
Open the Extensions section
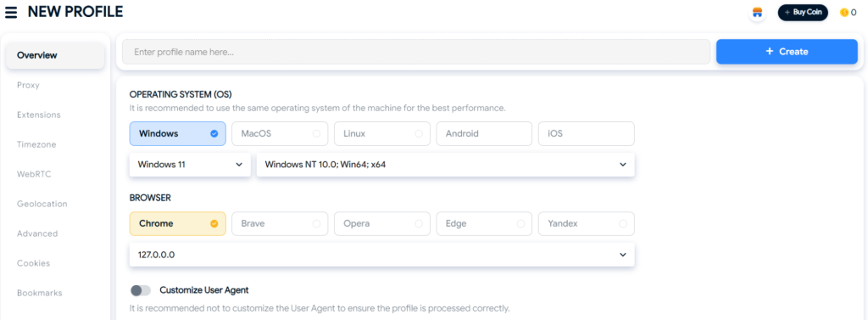39,115
